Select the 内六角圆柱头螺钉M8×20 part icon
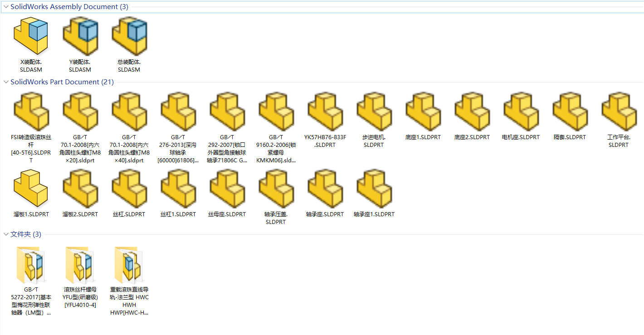644x335 pixels. (x=80, y=112)
